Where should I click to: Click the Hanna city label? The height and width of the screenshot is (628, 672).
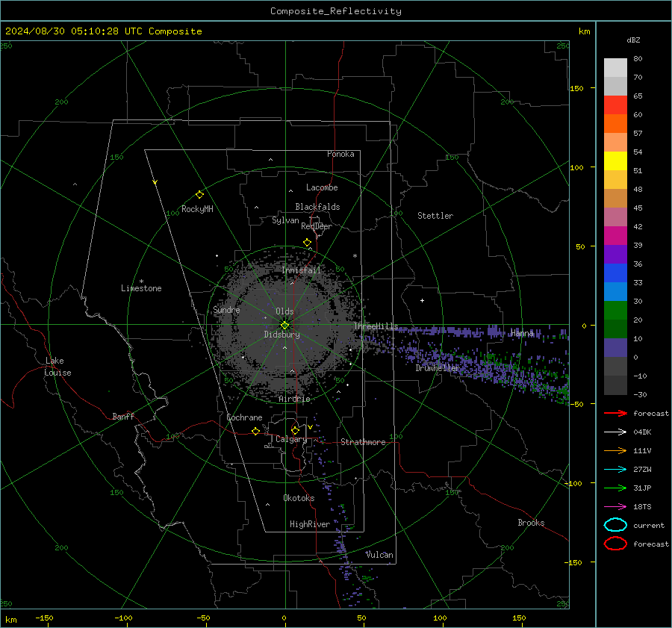pos(522,333)
